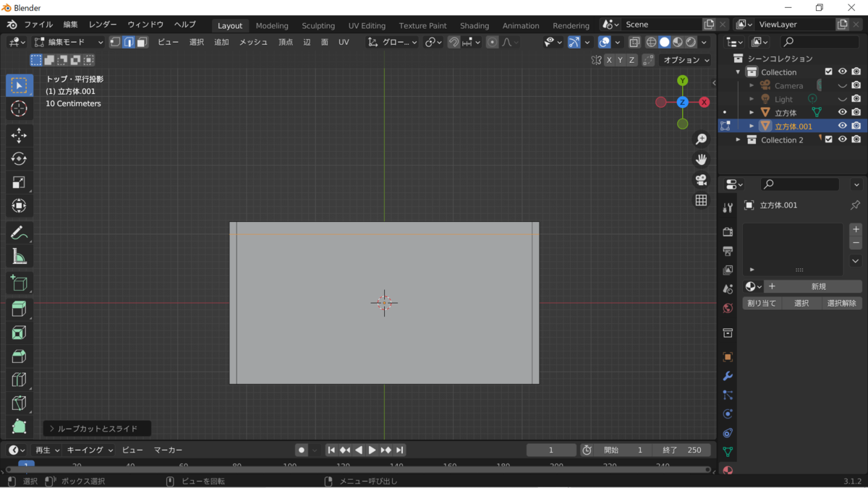Open the World properties tab

tap(728, 308)
